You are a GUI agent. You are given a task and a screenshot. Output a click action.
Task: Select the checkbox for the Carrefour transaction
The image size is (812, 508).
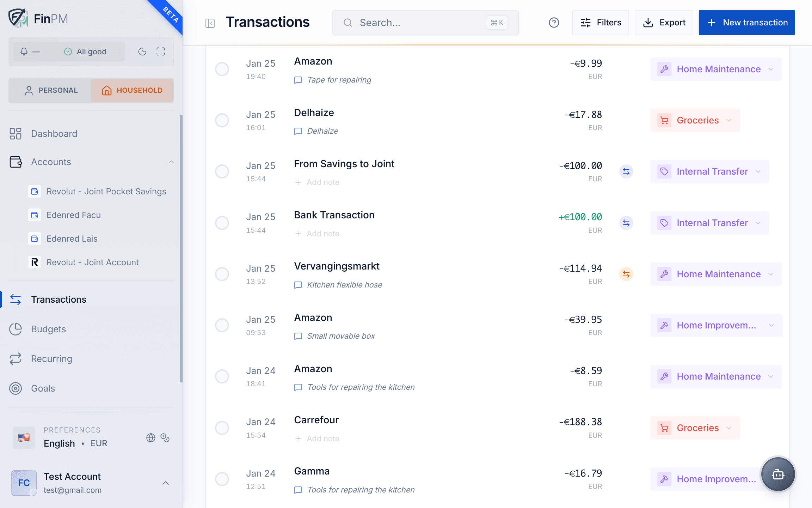[x=222, y=428]
